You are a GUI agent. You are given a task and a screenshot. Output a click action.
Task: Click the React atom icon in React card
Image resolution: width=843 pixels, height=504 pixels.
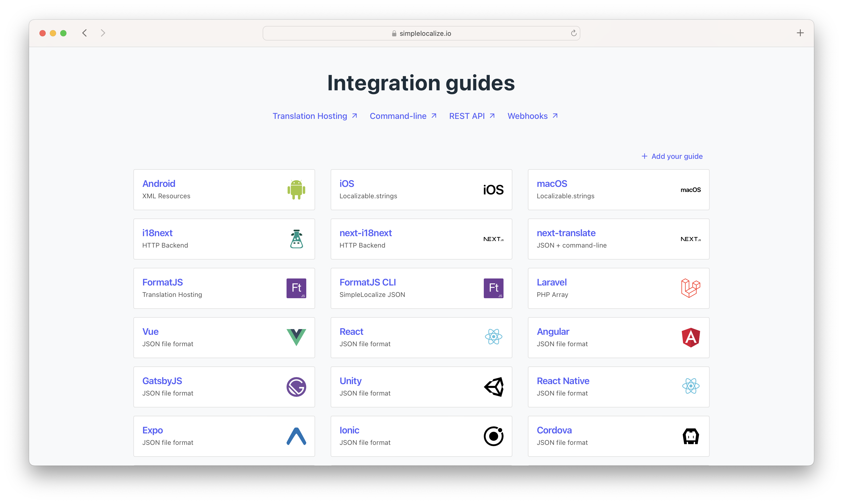pos(493,337)
